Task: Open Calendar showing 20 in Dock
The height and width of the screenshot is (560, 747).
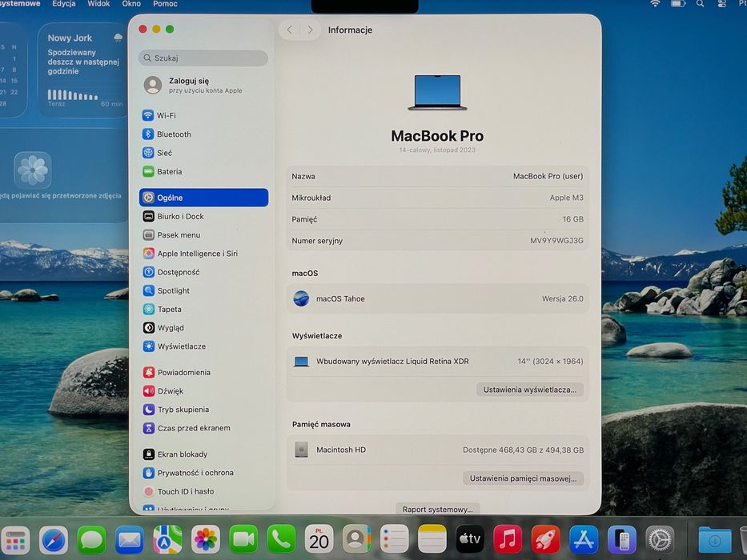Action: point(319,541)
